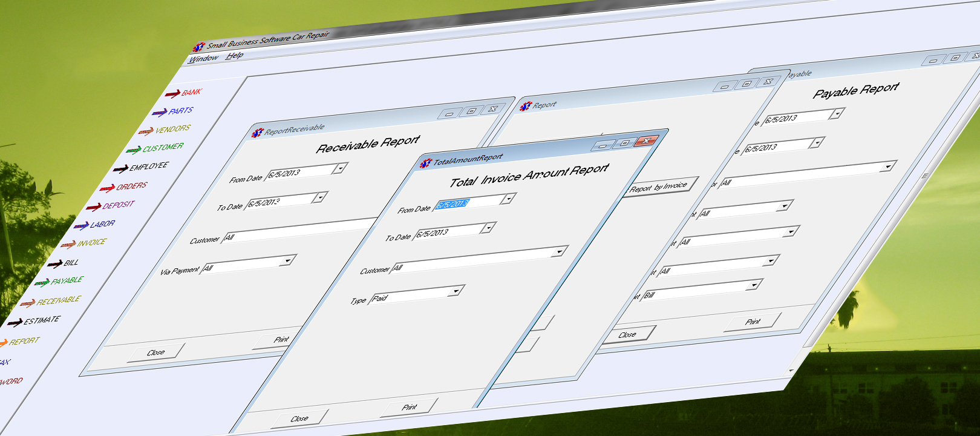980x436 pixels.
Task: Click the Report by Invoice button
Action: (659, 187)
